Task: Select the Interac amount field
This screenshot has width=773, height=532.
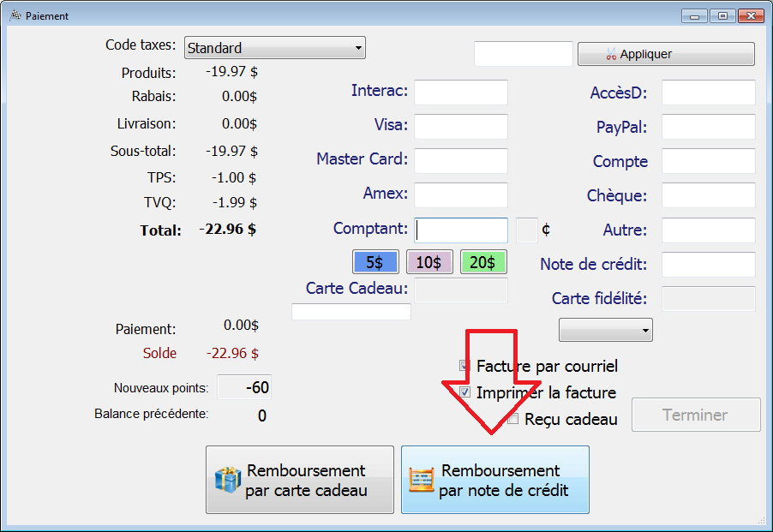Action: pyautogui.click(x=461, y=92)
